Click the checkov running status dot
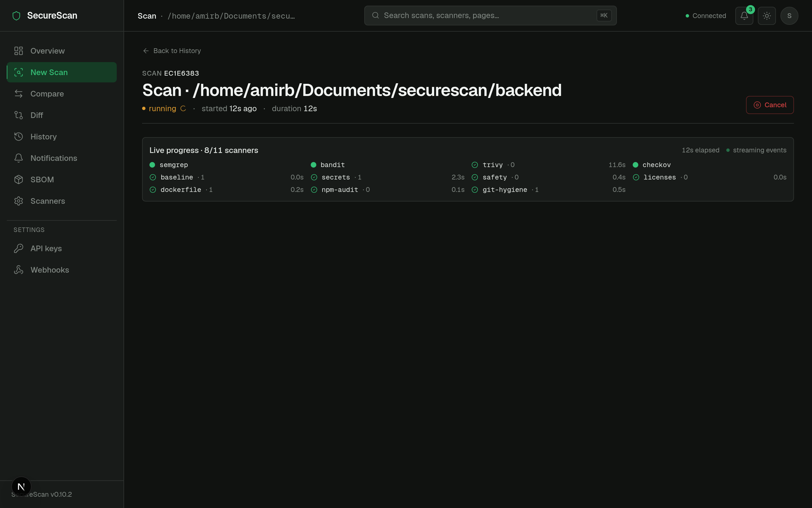This screenshot has height=508, width=812. click(635, 165)
